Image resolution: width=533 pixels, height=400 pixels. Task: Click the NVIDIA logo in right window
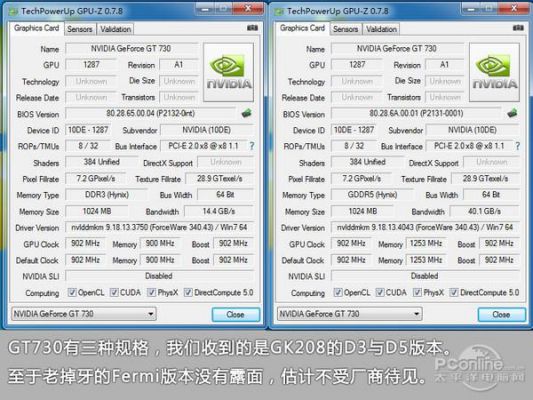click(x=494, y=72)
